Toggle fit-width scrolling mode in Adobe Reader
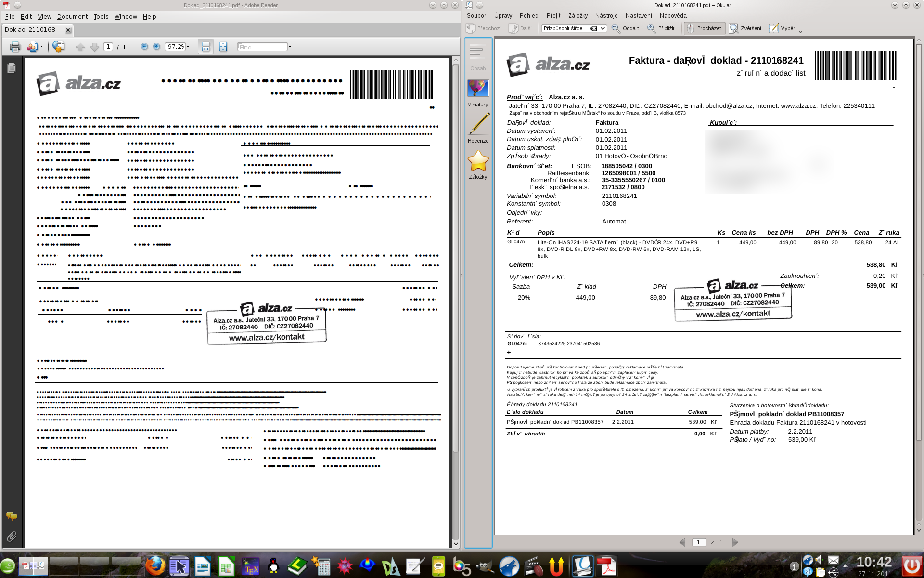Image resolution: width=924 pixels, height=578 pixels. [x=206, y=47]
